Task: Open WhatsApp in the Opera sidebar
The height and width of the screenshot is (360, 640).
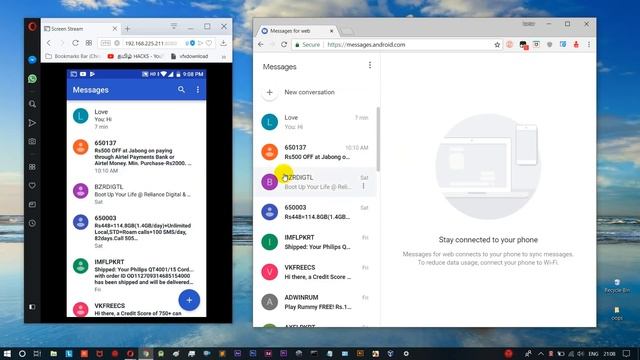Action: 32,78
